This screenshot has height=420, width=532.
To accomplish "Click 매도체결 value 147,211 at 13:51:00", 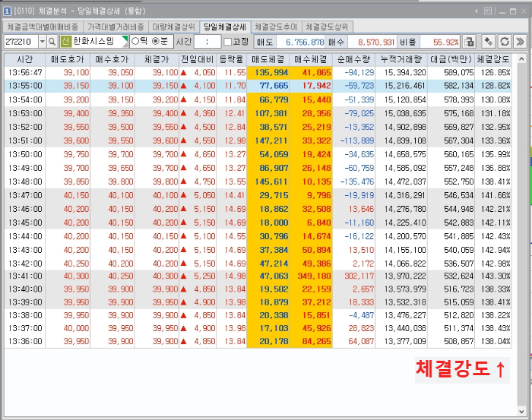I will coord(271,141).
